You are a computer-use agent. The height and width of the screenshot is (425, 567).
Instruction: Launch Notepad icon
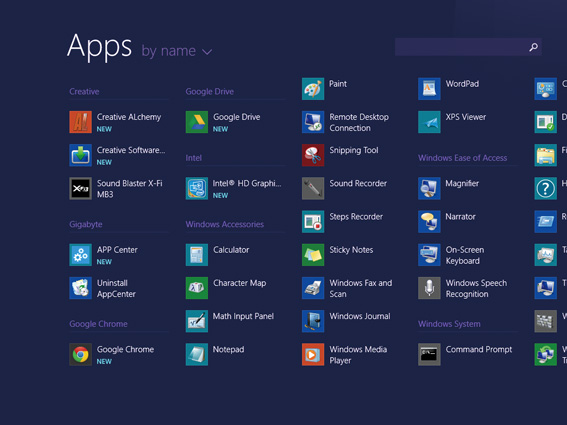pyautogui.click(x=197, y=354)
